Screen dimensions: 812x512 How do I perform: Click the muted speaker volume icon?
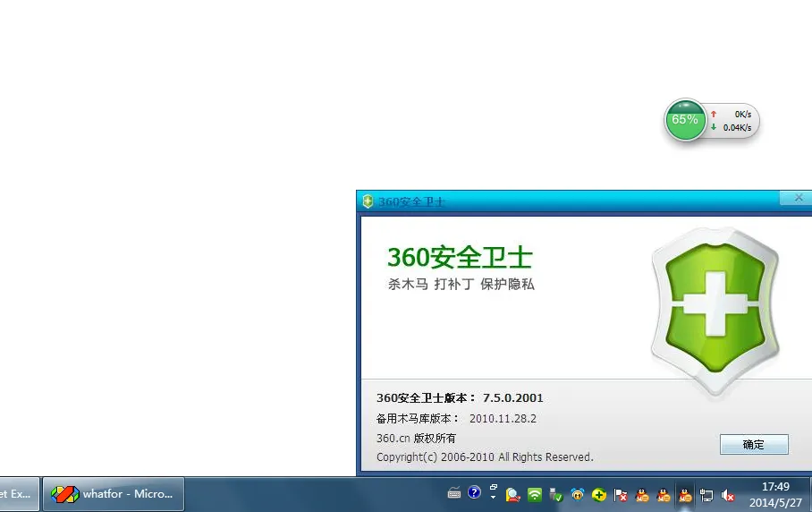pos(728,496)
